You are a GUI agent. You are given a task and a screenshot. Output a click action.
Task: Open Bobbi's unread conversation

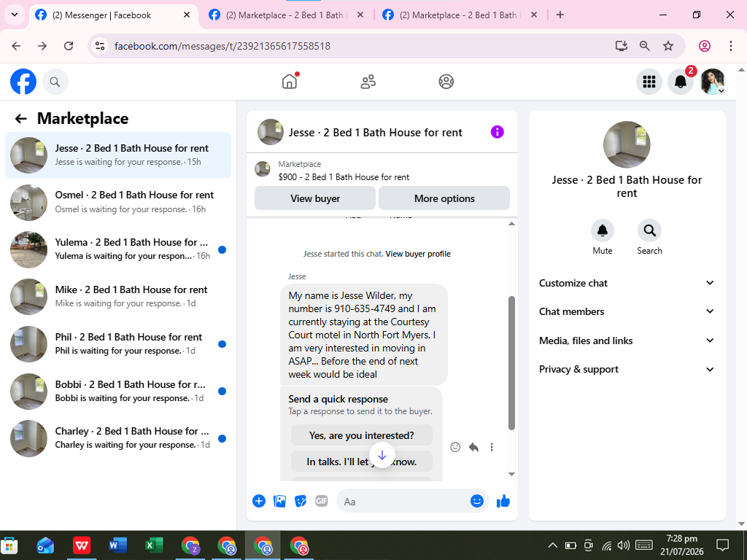(x=118, y=391)
